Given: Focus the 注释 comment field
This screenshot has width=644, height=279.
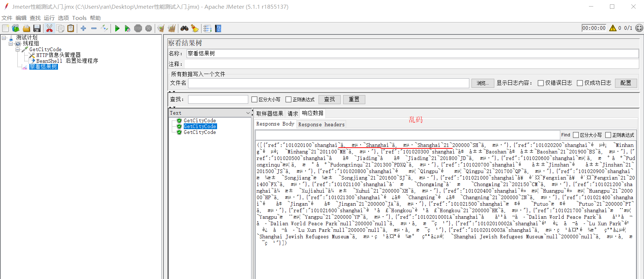Looking at the screenshot, I should coord(412,64).
